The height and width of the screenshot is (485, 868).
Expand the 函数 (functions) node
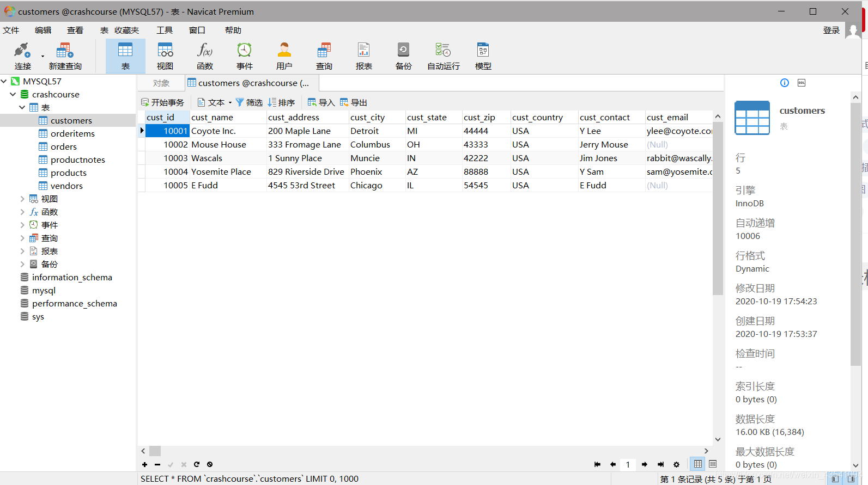(x=22, y=212)
